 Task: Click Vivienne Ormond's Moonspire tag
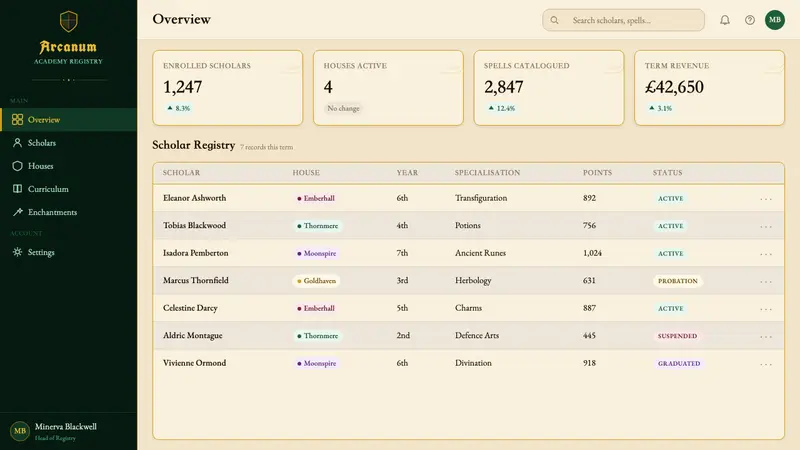click(x=316, y=363)
